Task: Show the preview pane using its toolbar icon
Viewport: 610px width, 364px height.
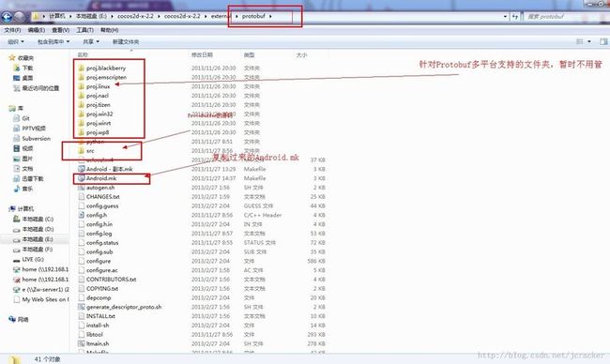Action: 603,41
